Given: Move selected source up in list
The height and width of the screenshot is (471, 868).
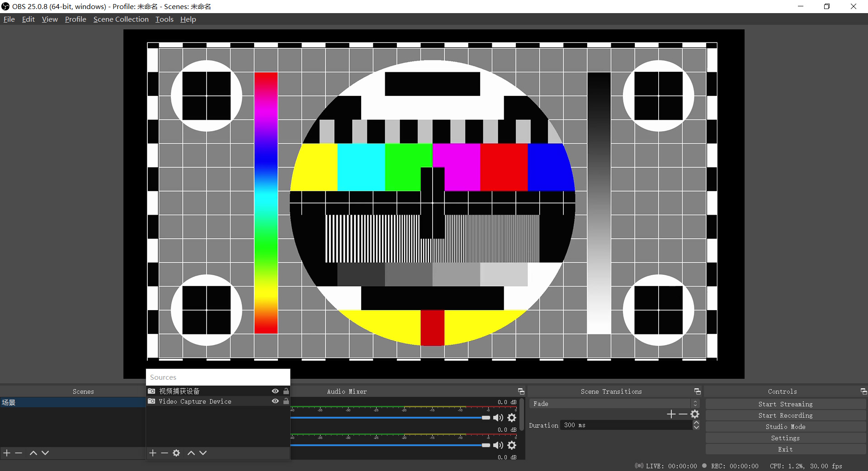Looking at the screenshot, I should [x=191, y=453].
